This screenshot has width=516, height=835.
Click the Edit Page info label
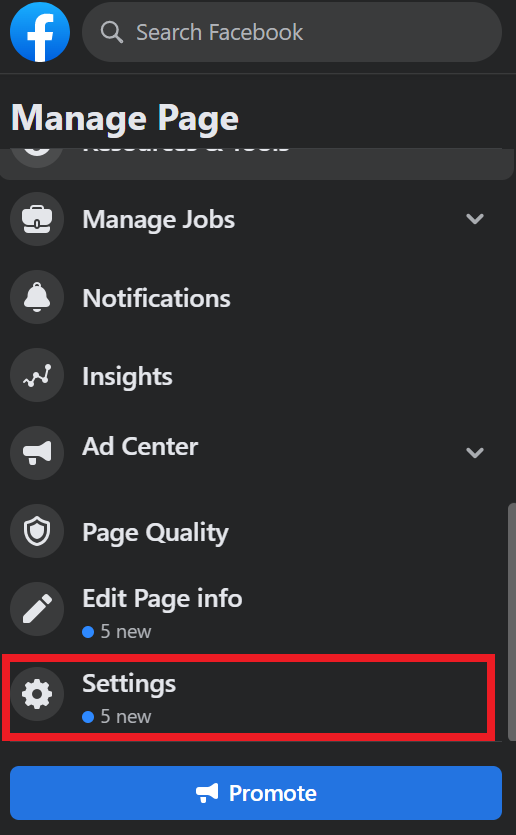tap(162, 598)
